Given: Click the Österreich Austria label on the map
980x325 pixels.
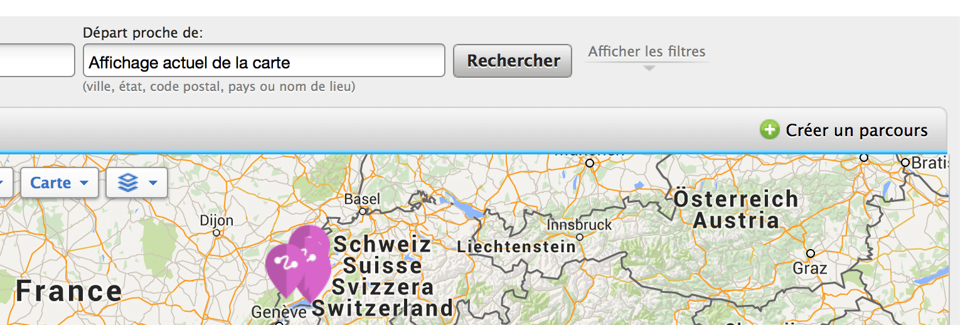Looking at the screenshot, I should click(736, 210).
